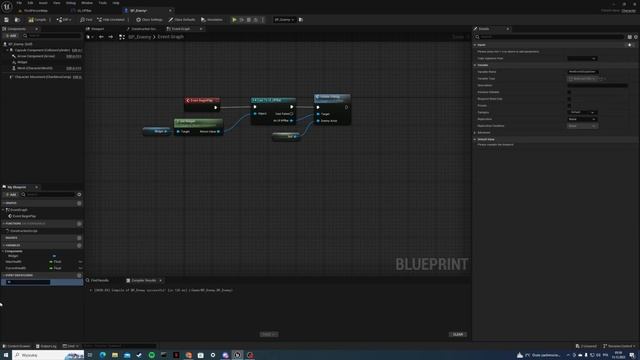This screenshot has height=360, width=640.
Task: Click the Browse to asset icon in toolbar
Action: pyautogui.click(x=17, y=20)
